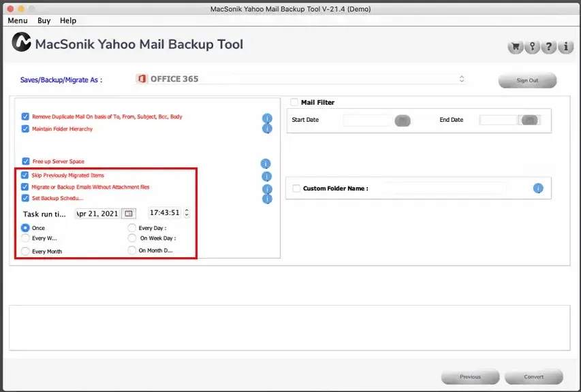Image resolution: width=581 pixels, height=392 pixels.
Task: Enable the Custom Folder Name checkbox
Action: tap(296, 189)
